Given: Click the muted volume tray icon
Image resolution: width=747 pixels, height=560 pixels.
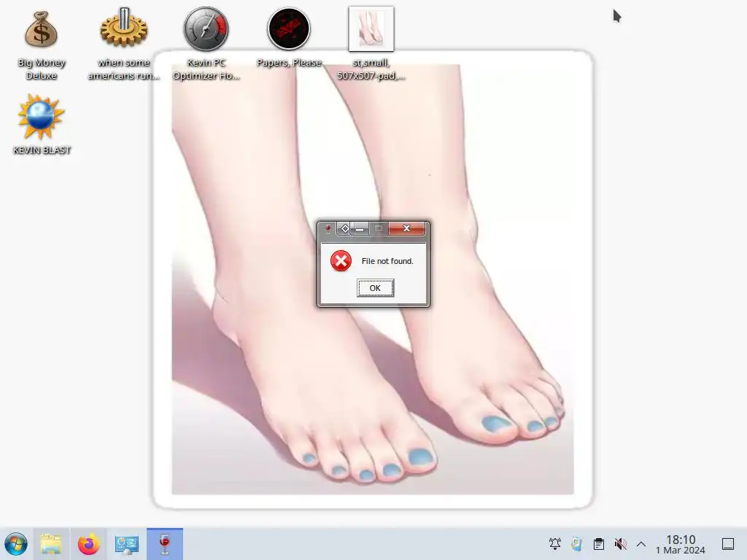Looking at the screenshot, I should point(620,544).
